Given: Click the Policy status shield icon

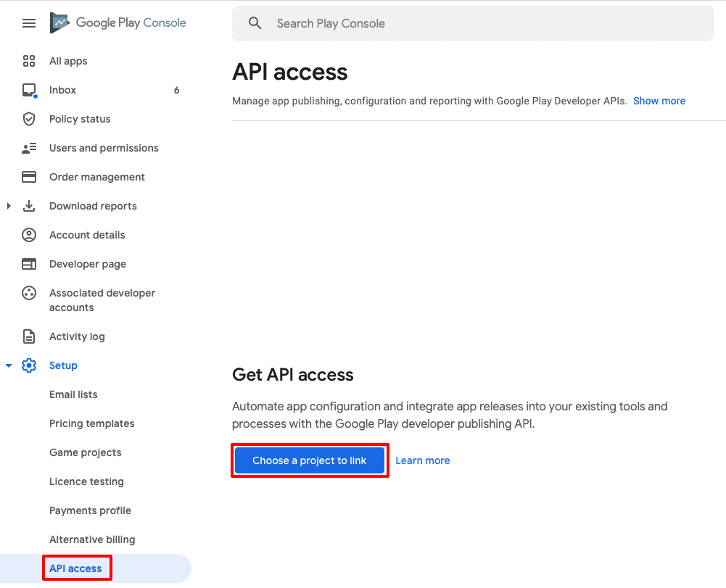Looking at the screenshot, I should (x=28, y=119).
